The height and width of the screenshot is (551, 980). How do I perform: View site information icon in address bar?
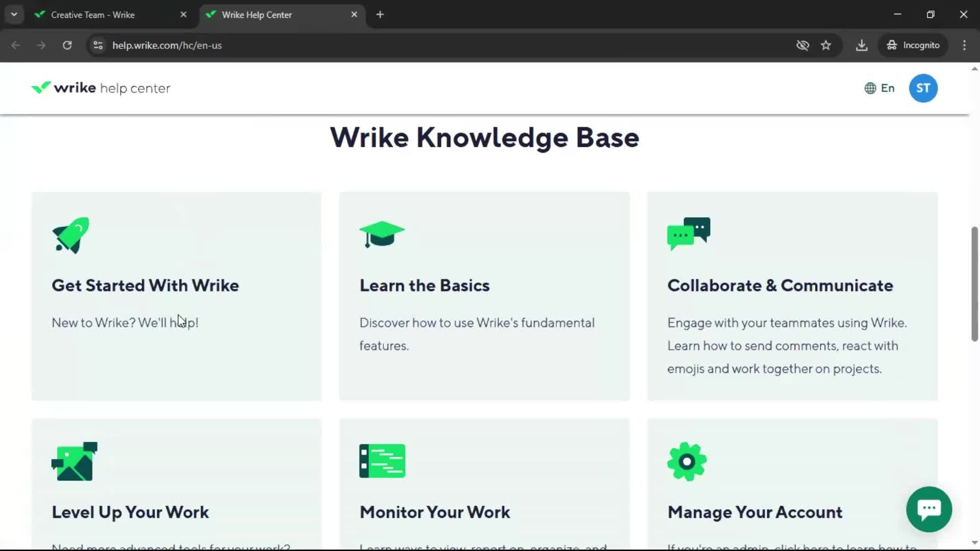click(x=98, y=45)
